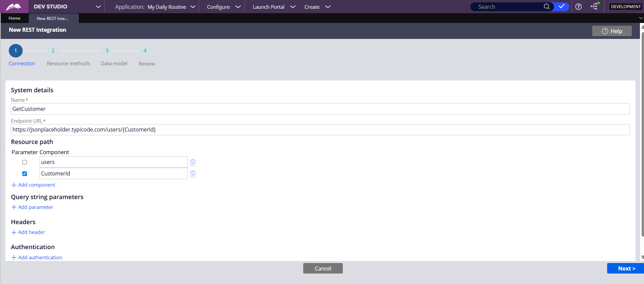Open the help question mark icon in top bar
Screen dimensions: 644x284
[x=579, y=7]
